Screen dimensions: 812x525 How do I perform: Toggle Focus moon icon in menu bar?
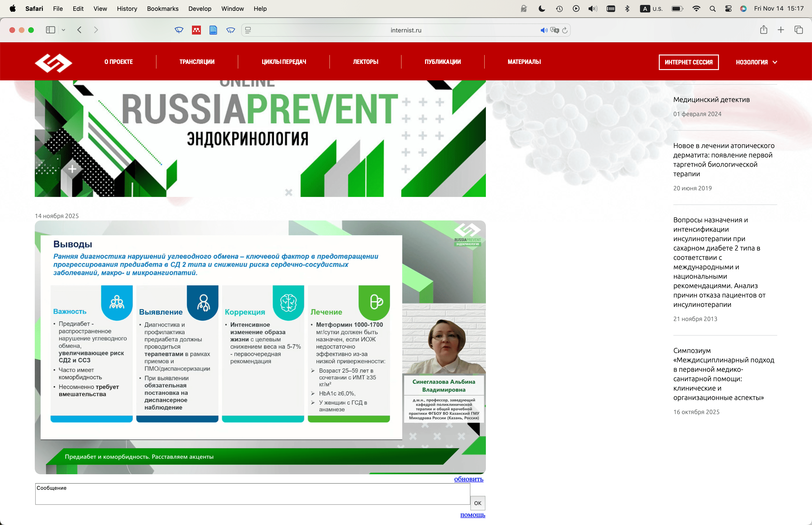point(541,8)
